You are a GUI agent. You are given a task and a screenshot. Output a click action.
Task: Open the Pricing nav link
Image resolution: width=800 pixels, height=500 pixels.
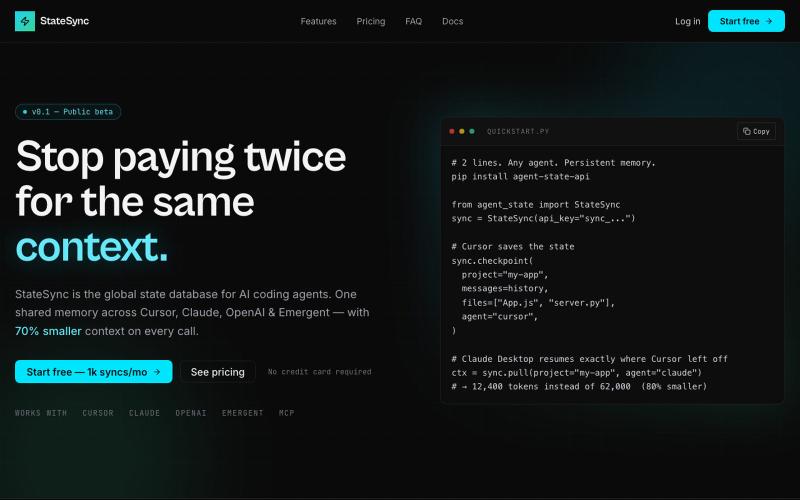371,21
